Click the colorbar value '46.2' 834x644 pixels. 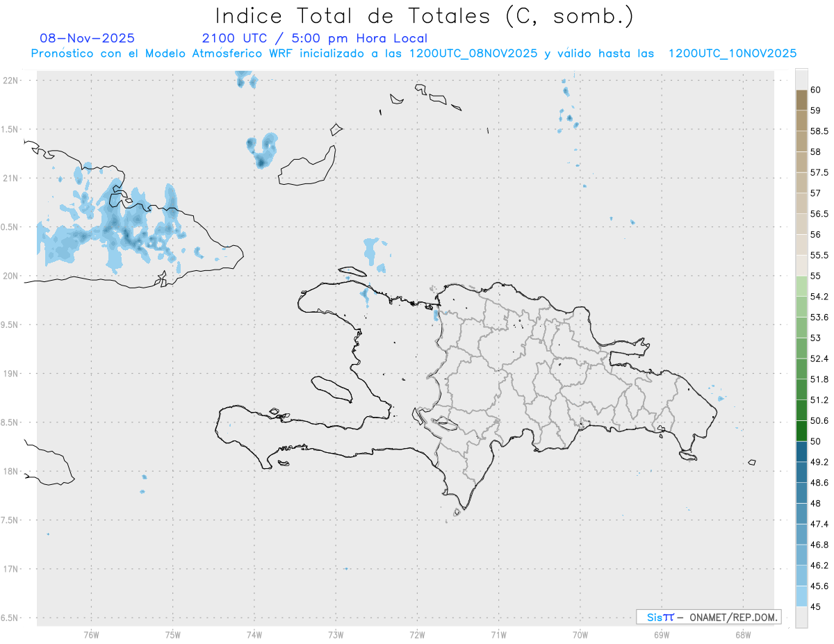pos(819,565)
